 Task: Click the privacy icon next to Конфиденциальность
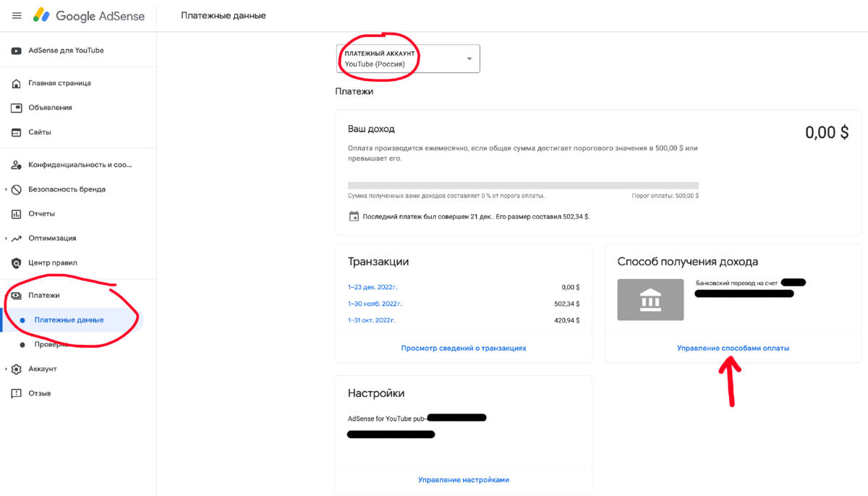coord(16,165)
